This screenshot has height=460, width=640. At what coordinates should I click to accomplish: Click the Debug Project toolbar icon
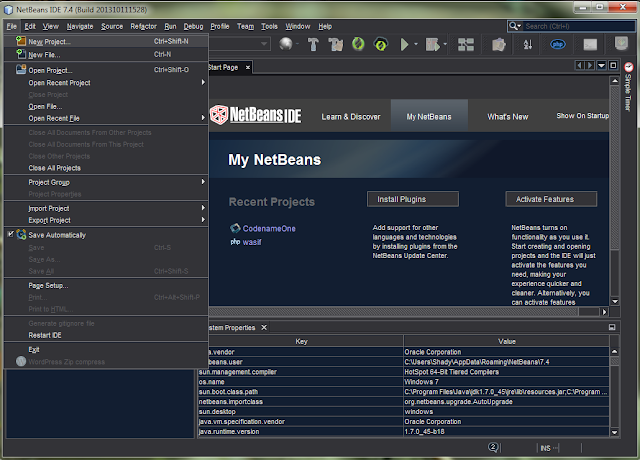coord(432,44)
